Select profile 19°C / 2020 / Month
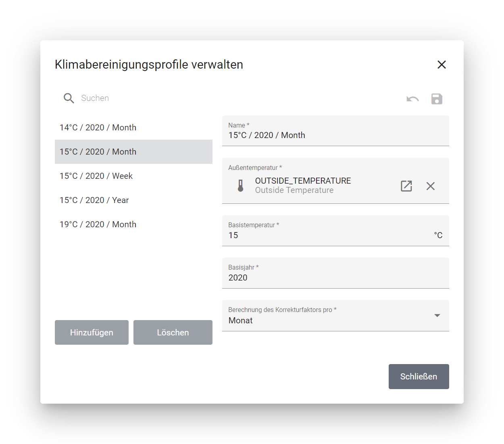504x444 pixels. point(133,224)
